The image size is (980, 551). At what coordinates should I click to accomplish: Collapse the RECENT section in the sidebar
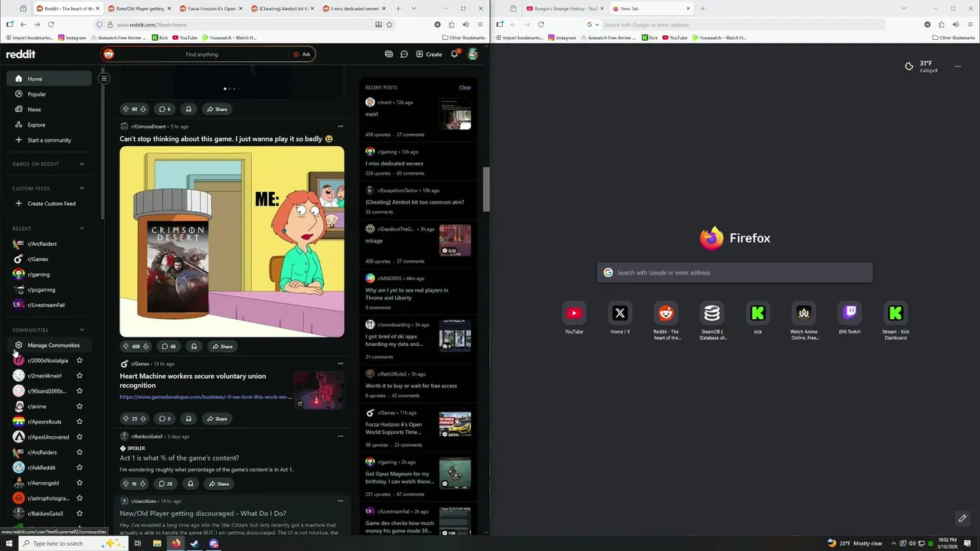82,228
